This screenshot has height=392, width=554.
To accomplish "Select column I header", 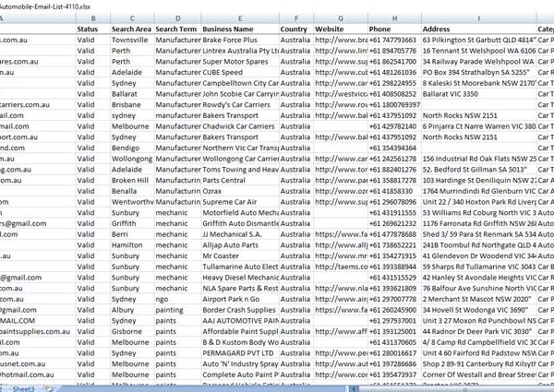I will click(x=479, y=18).
